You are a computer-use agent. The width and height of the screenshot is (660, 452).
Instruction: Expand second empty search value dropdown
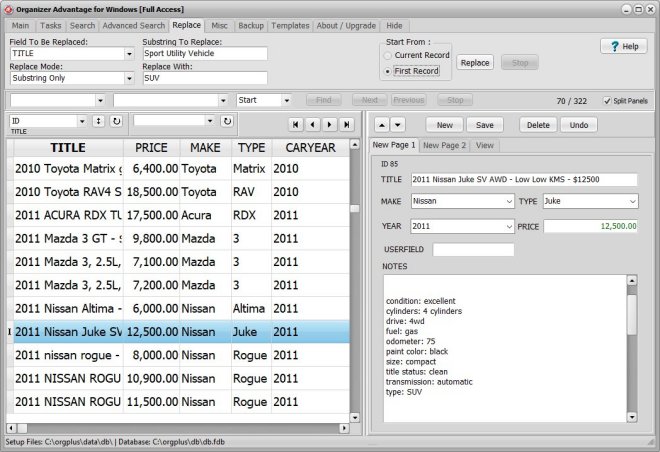click(223, 101)
